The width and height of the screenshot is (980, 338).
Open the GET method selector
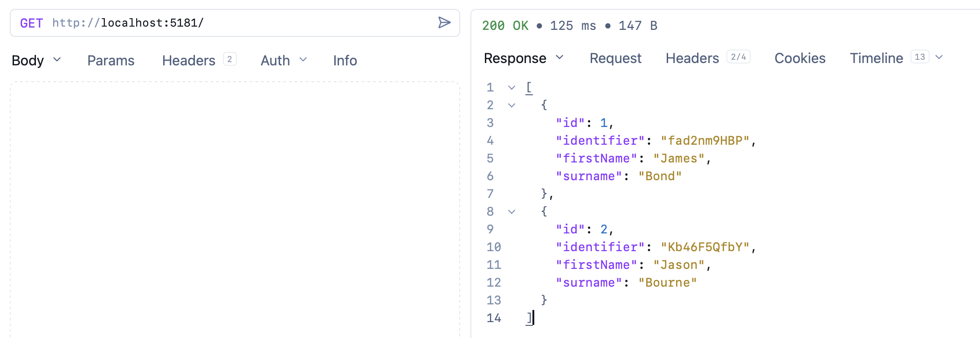[x=31, y=23]
